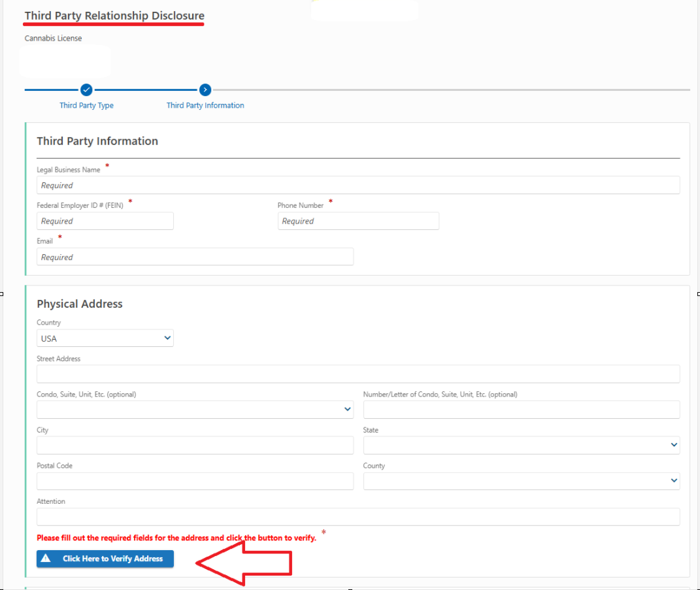The height and width of the screenshot is (590, 700).
Task: Click the Federal Employer ID (FEIN) field
Action: coord(105,221)
